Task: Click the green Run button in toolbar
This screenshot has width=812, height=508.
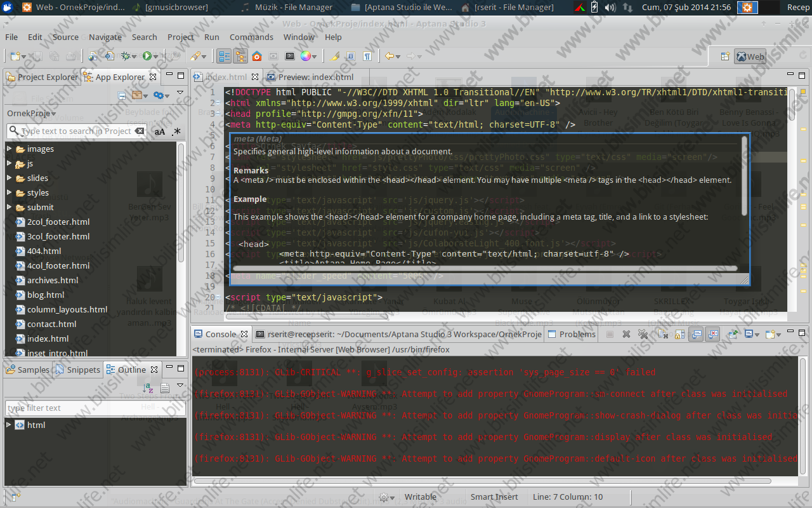Action: coord(147,56)
